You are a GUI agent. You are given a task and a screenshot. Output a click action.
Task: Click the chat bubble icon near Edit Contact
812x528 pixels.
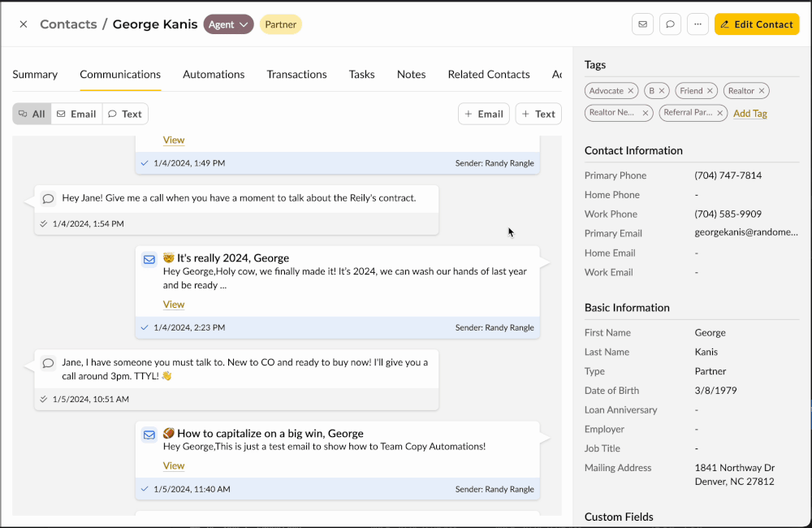[x=670, y=24]
